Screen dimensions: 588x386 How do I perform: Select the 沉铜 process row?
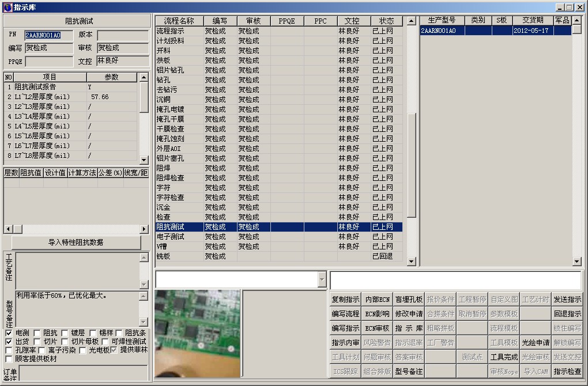click(x=278, y=100)
